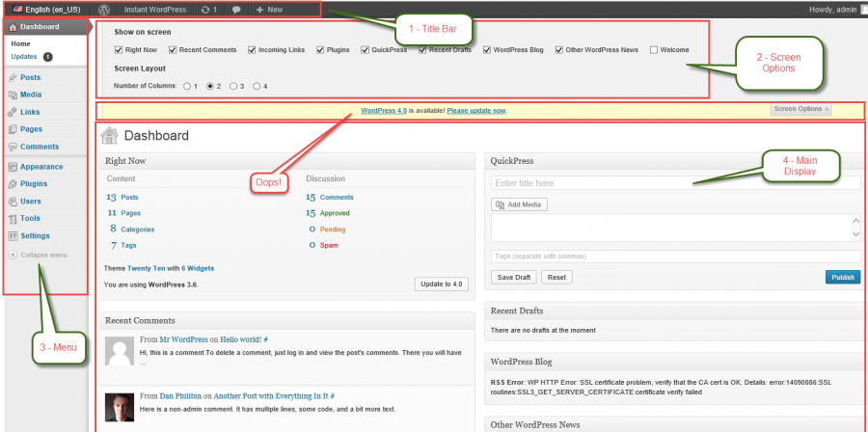The height and width of the screenshot is (432, 868).
Task: Select 4 columns layout radio button
Action: pyautogui.click(x=257, y=86)
